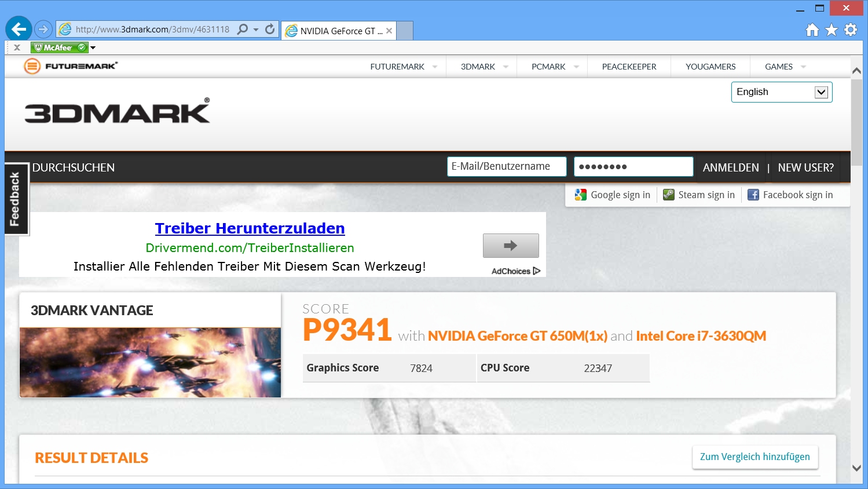Viewport: 868px width, 489px height.
Task: Maximize the browser window
Action: (x=819, y=9)
